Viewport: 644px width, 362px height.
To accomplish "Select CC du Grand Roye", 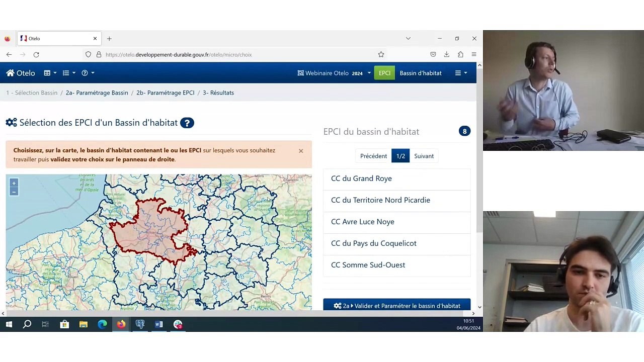I will [x=397, y=178].
